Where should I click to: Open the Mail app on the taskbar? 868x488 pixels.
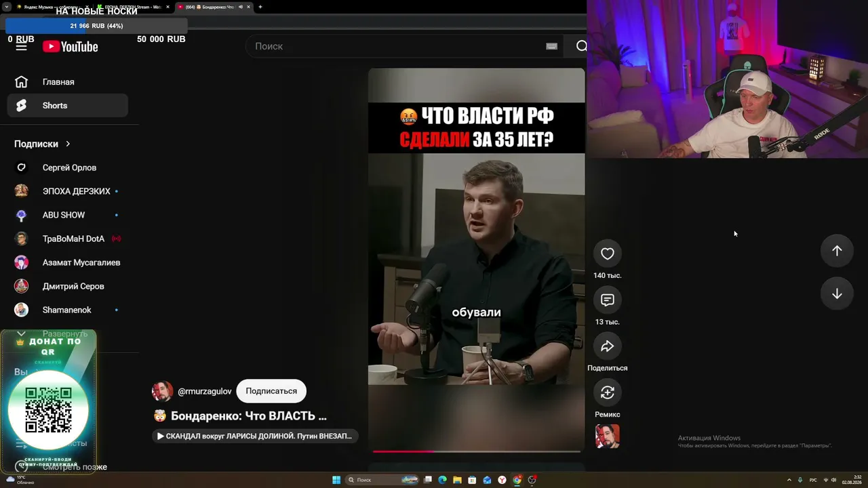click(487, 480)
